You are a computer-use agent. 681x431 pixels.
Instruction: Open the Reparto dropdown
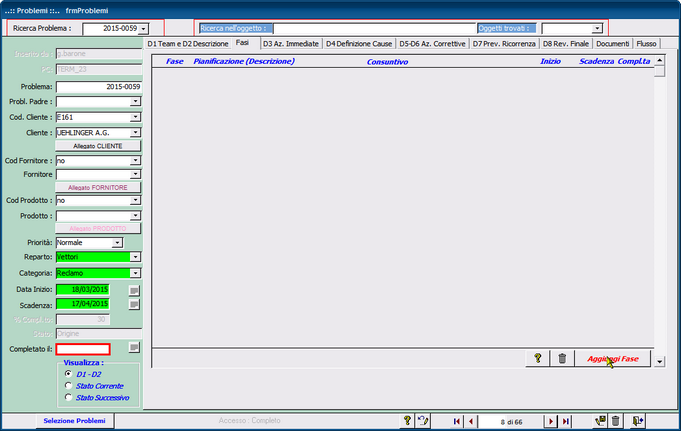136,257
